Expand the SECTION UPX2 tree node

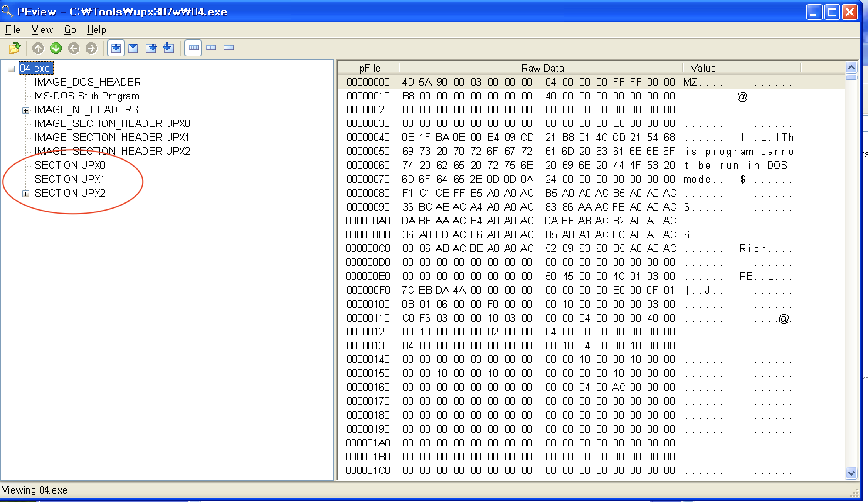click(x=26, y=194)
